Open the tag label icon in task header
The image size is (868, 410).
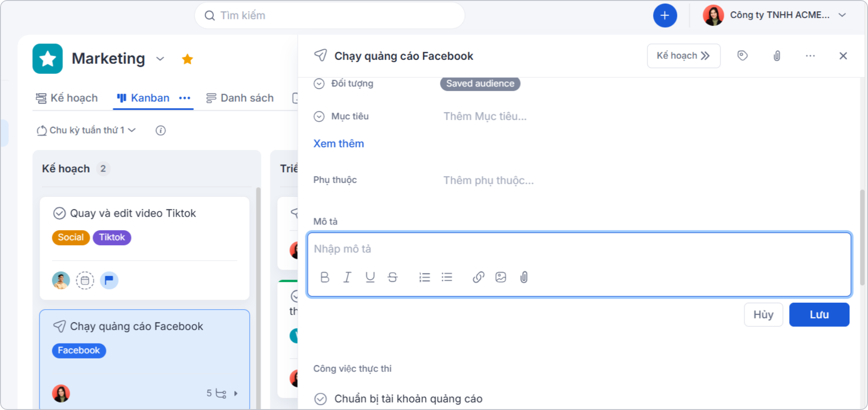[742, 56]
